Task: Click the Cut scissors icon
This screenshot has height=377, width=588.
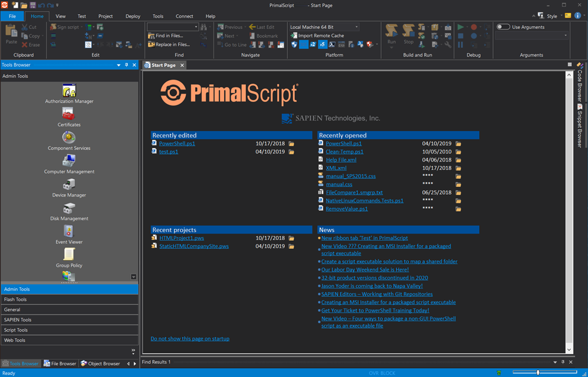Action: tap(25, 27)
